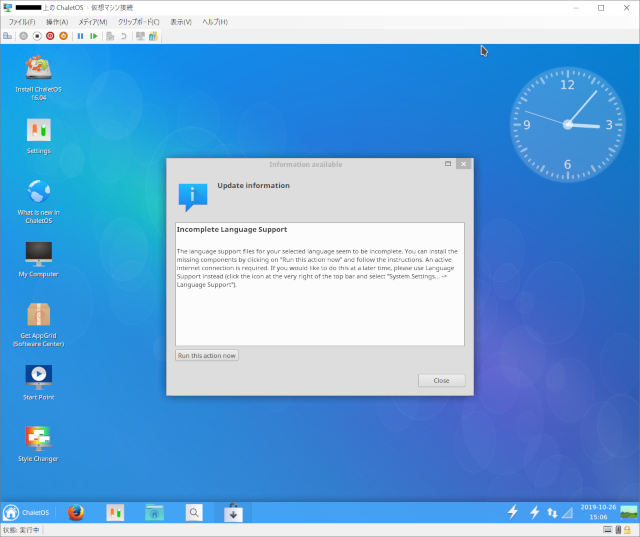
Task: Turn off the VM with stop icon
Action: [37, 36]
